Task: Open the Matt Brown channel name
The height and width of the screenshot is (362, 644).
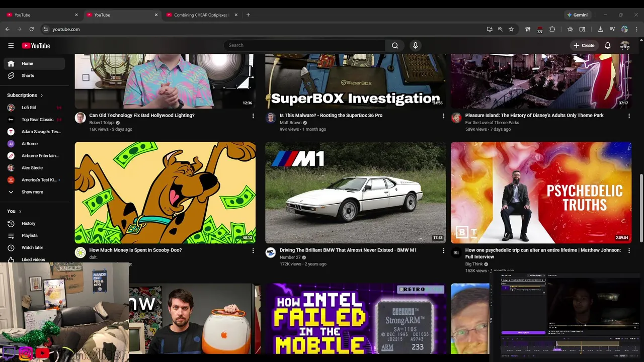Action: (291, 123)
